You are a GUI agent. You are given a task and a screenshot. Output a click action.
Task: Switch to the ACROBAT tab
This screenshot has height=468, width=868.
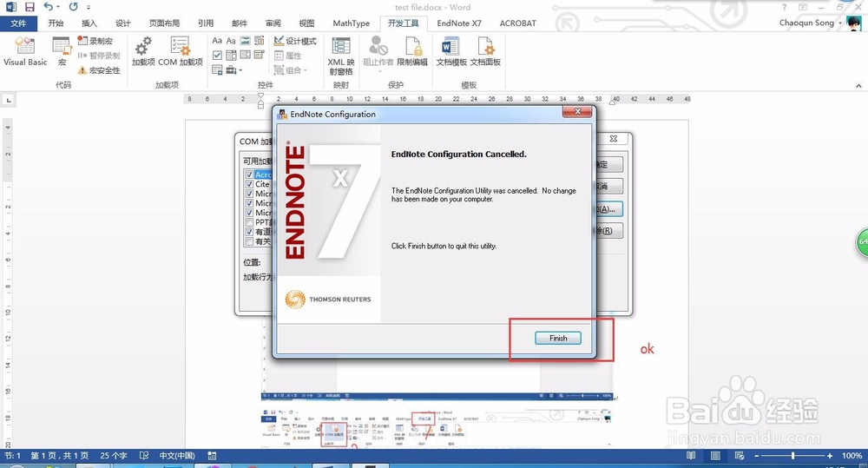pos(517,23)
